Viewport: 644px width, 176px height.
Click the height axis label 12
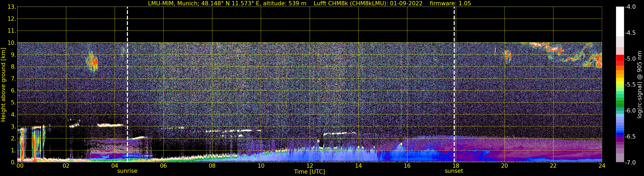[x=12, y=19]
